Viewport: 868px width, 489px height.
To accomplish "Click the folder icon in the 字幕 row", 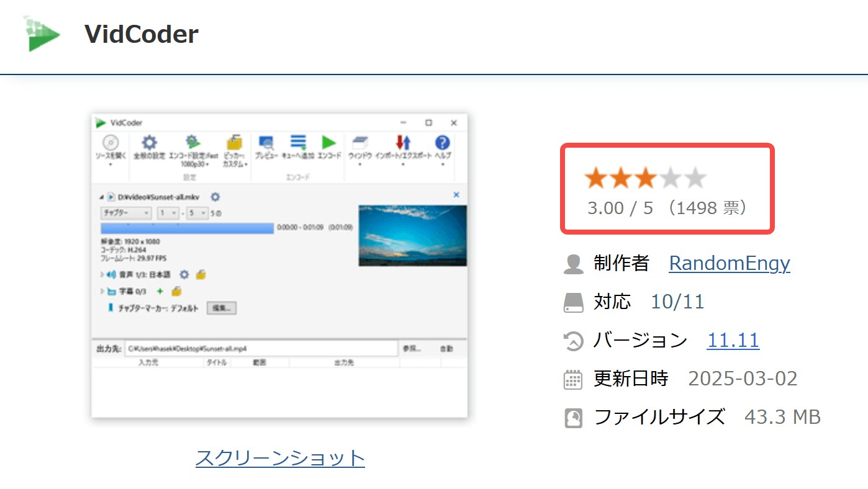I will (176, 291).
